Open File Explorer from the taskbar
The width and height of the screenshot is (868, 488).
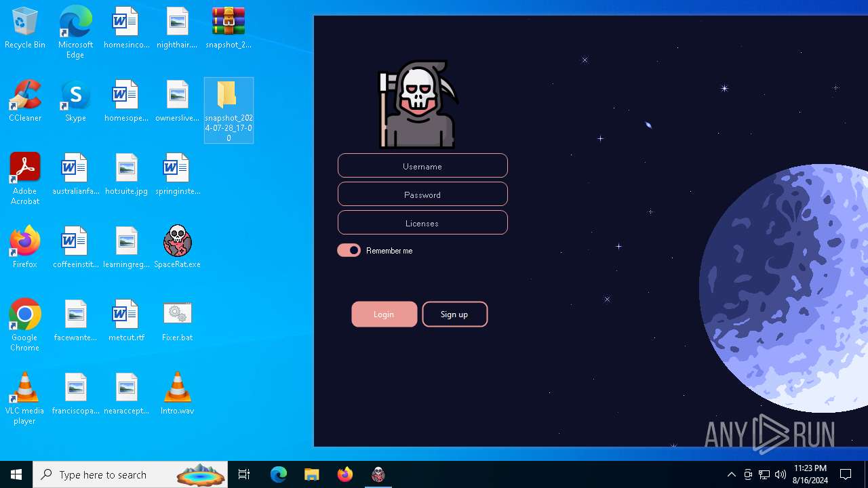(x=312, y=474)
